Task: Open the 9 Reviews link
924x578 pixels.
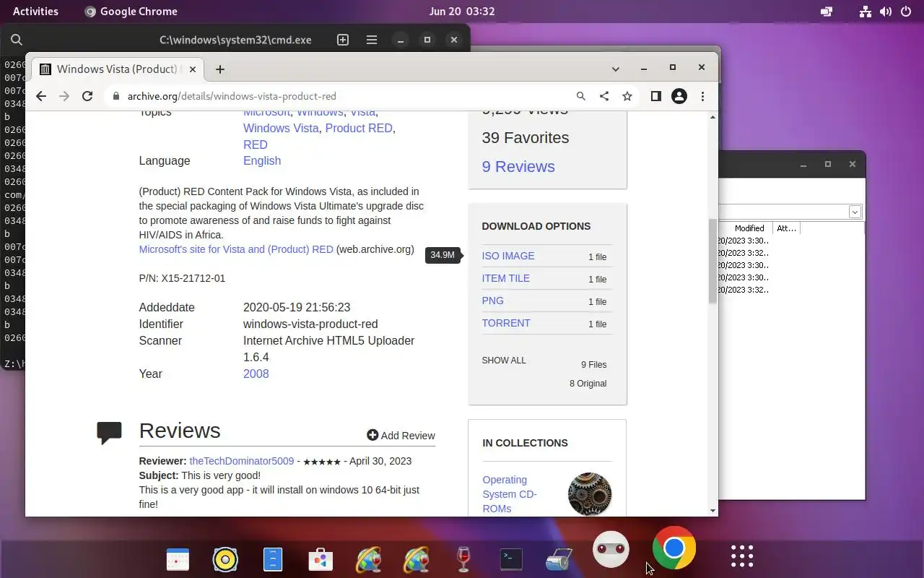Action: tap(518, 166)
